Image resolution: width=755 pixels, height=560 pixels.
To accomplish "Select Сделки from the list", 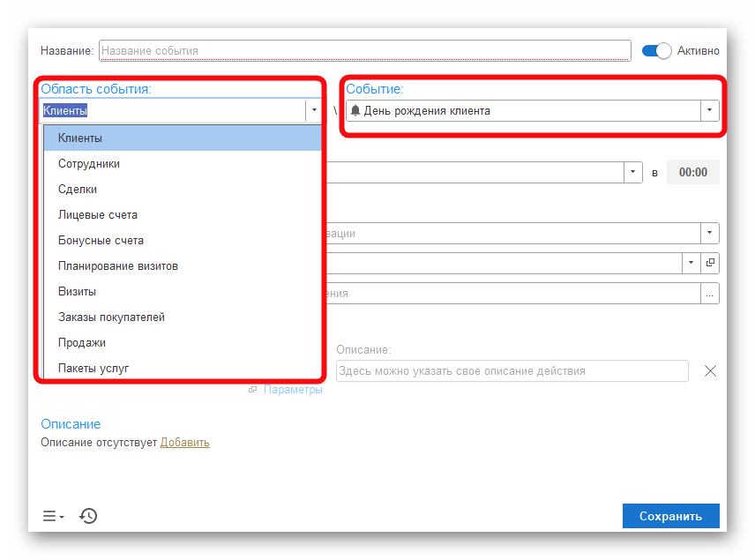I will click(78, 190).
